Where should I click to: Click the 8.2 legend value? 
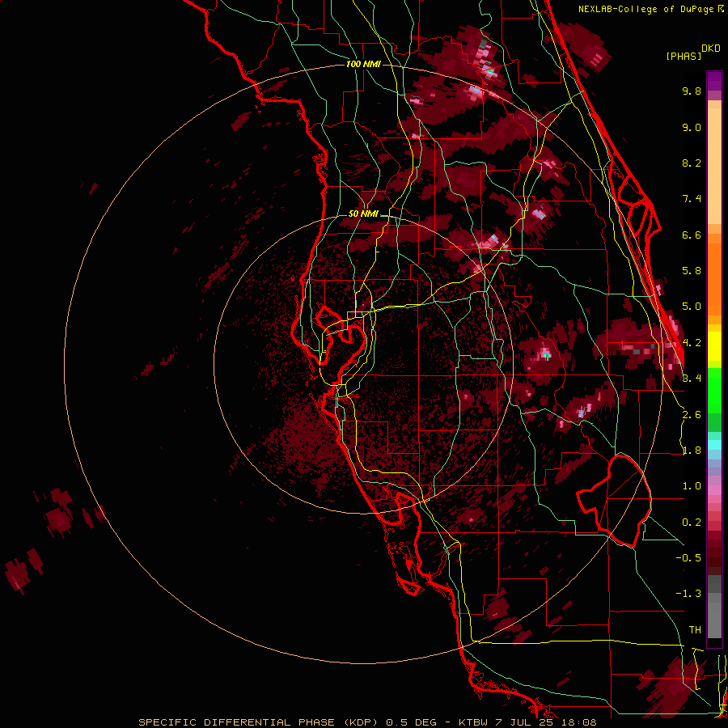point(692,163)
